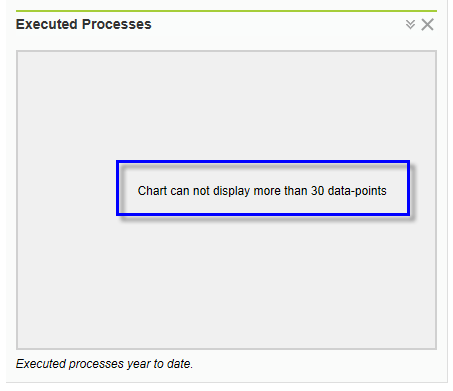The height and width of the screenshot is (391, 453).
Task: Click the empty gray chart area above the message
Action: 226,105
